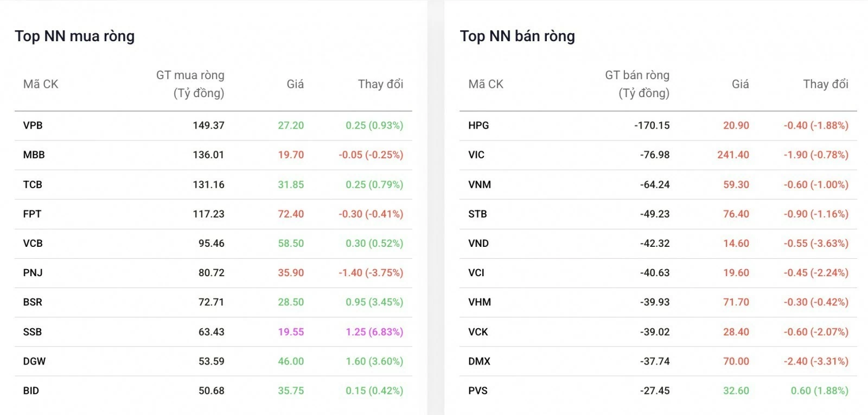Select the MBB stock code

34,155
